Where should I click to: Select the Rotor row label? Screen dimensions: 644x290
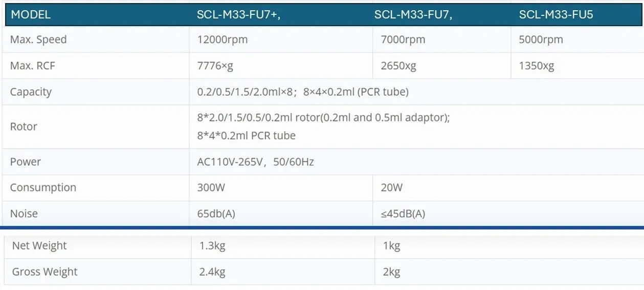pos(24,127)
